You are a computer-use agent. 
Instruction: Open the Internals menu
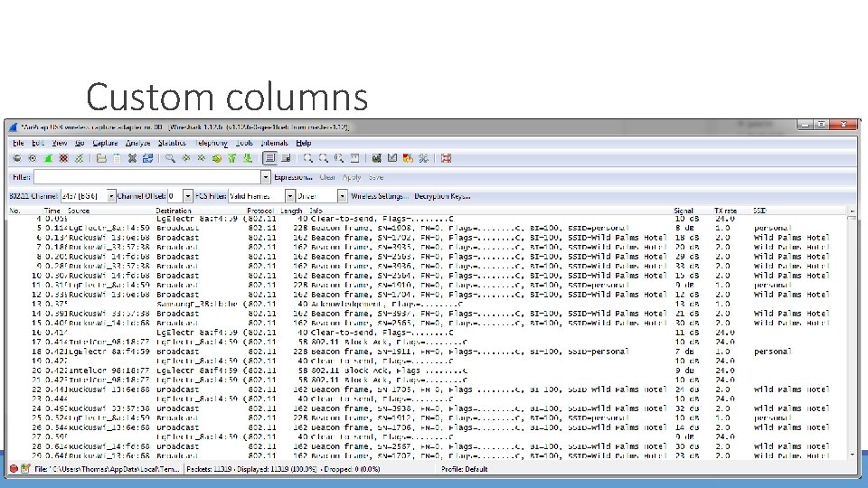275,143
